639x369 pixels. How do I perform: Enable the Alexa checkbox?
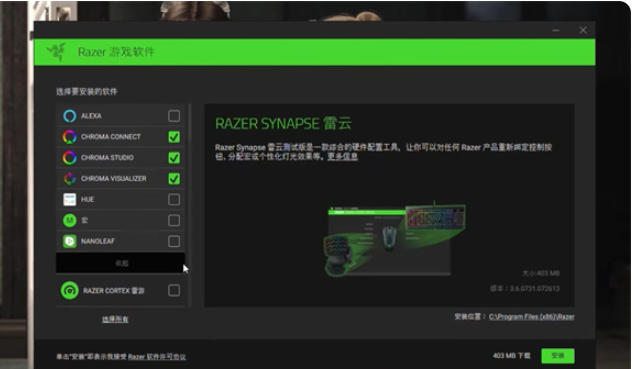click(x=174, y=116)
